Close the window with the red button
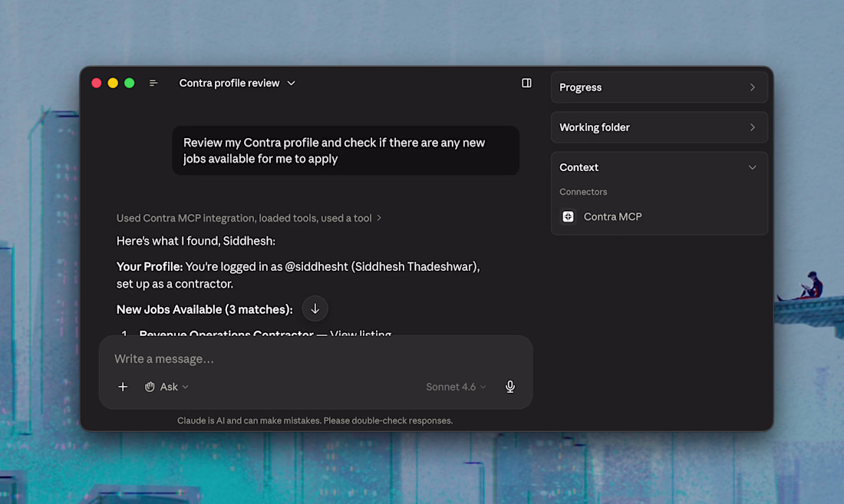The height and width of the screenshot is (504, 844). pos(97,83)
